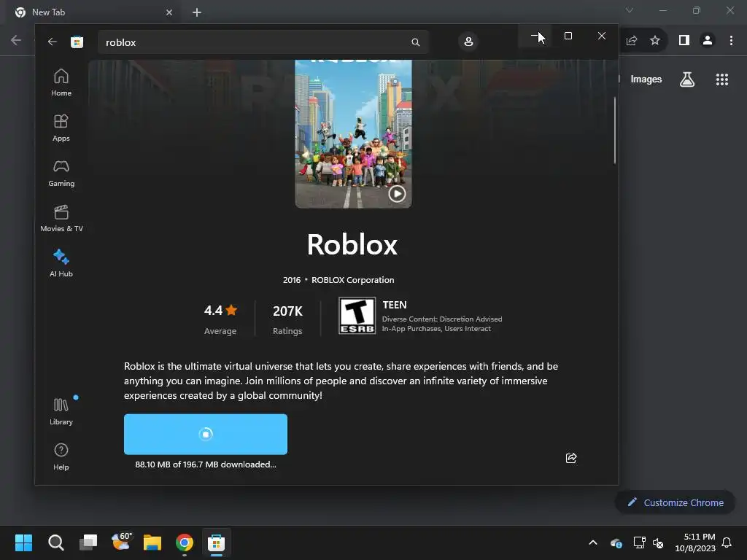The width and height of the screenshot is (747, 560).
Task: Open Chrome three-dot menu
Action: tap(731, 41)
